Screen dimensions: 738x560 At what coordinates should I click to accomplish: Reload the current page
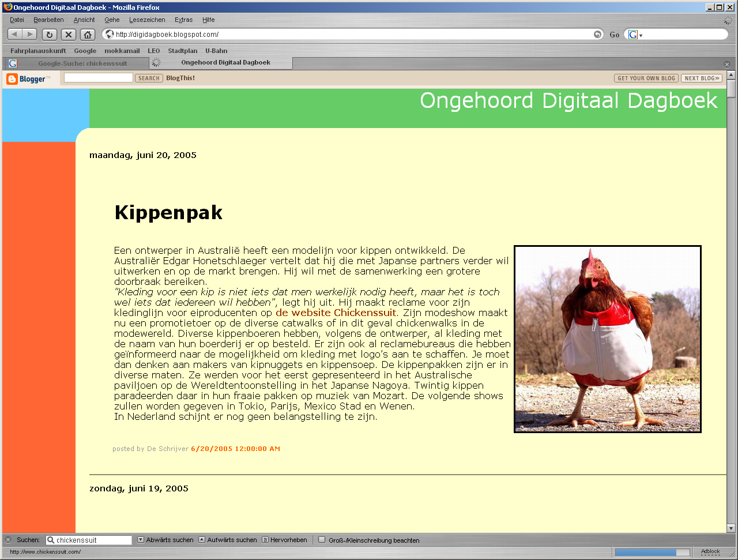tap(50, 35)
